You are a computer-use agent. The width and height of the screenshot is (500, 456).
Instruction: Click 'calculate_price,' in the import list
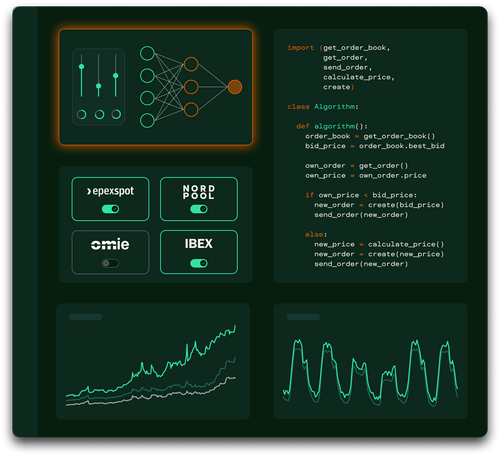(x=359, y=77)
